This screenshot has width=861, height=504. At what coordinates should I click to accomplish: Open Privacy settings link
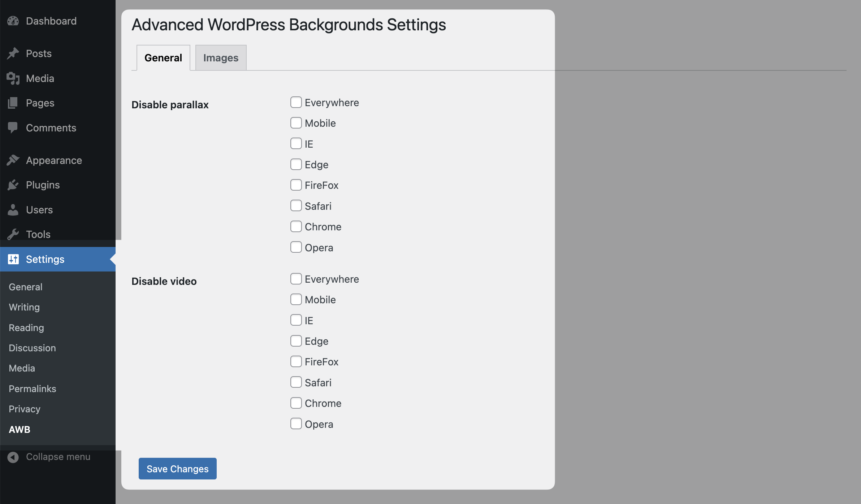pos(25,409)
